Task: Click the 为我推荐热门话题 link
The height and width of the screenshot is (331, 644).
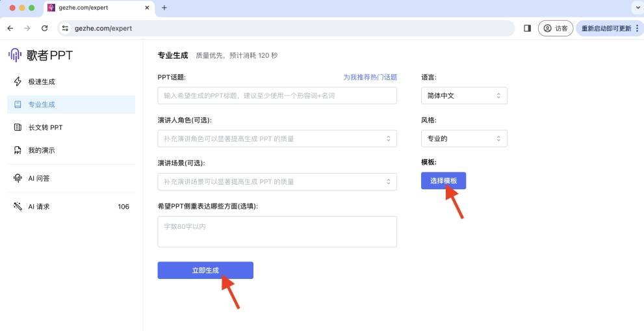Action: point(370,77)
